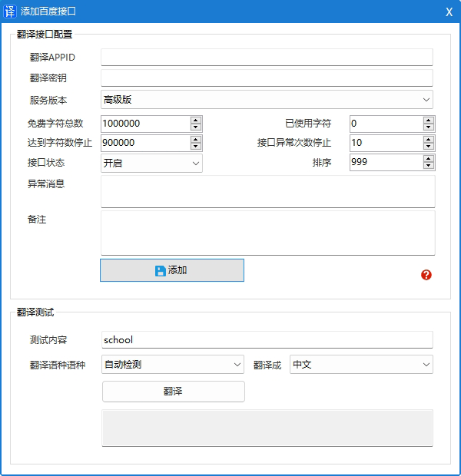Click the 测试内容 field containing school
The width and height of the screenshot is (461, 476).
coord(267,340)
